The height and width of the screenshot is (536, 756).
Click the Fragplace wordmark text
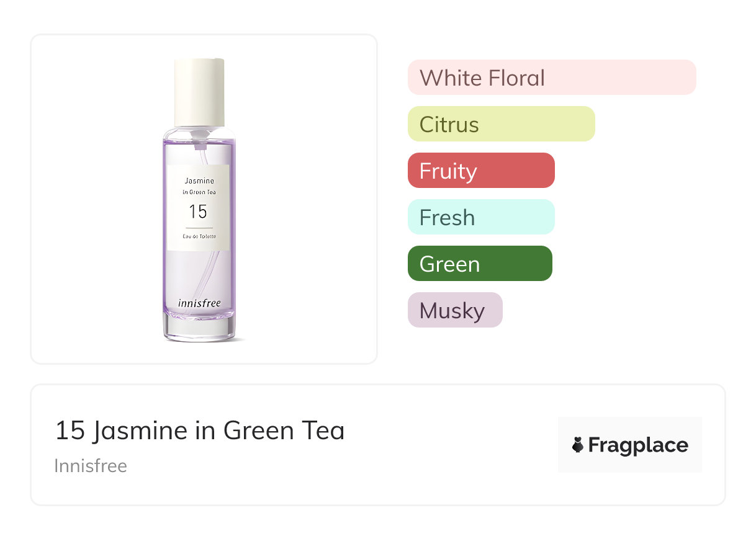click(638, 445)
